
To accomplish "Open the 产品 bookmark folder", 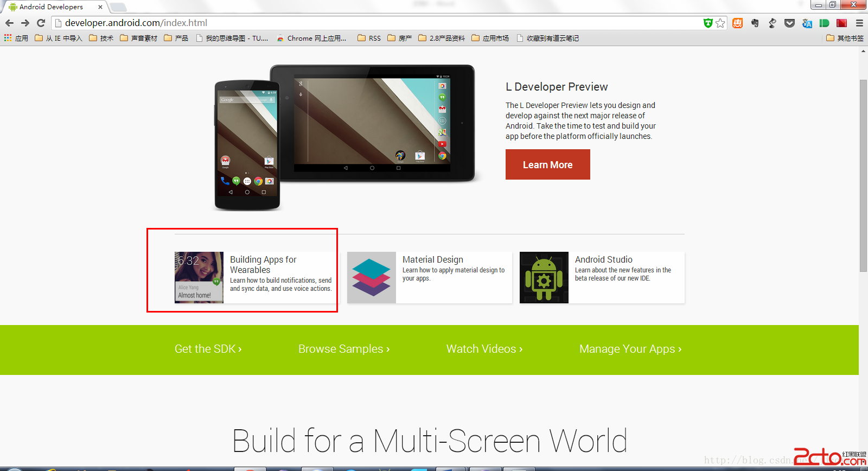I will pyautogui.click(x=176, y=38).
